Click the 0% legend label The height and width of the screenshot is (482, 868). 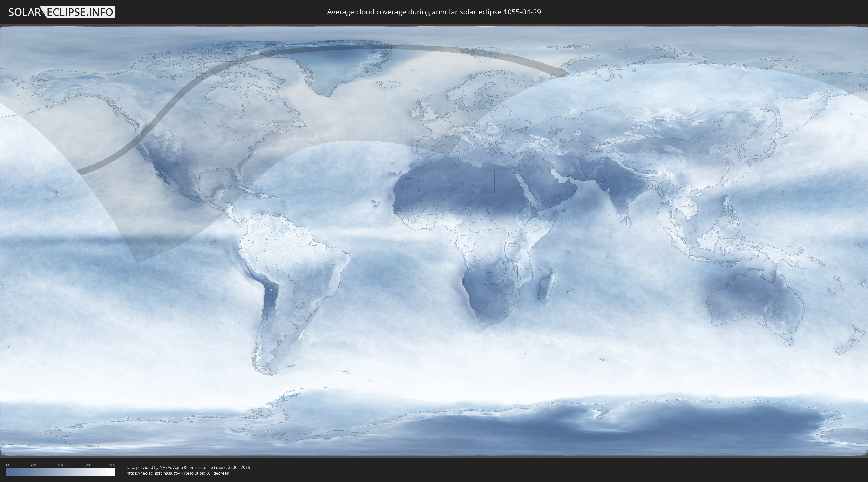[8, 465]
